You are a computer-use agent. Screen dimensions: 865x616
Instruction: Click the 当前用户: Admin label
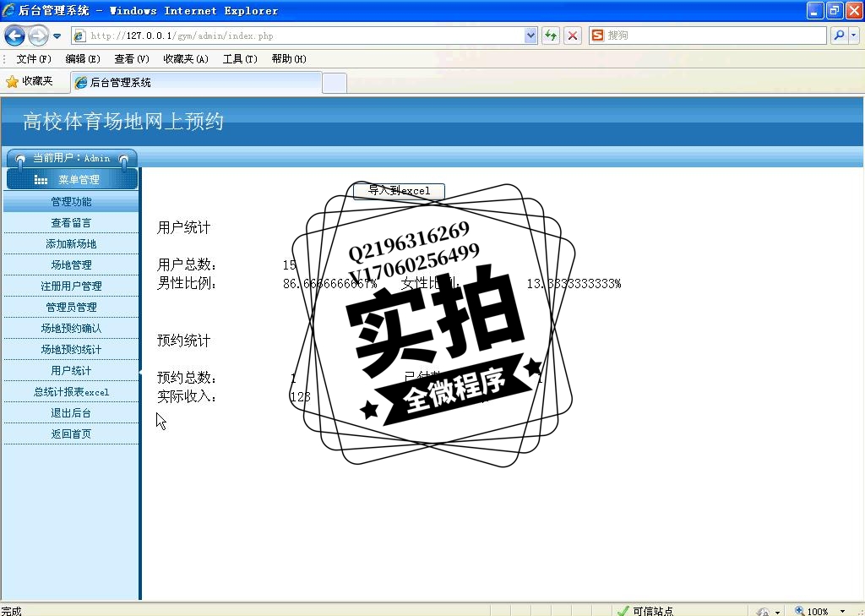[x=71, y=158]
